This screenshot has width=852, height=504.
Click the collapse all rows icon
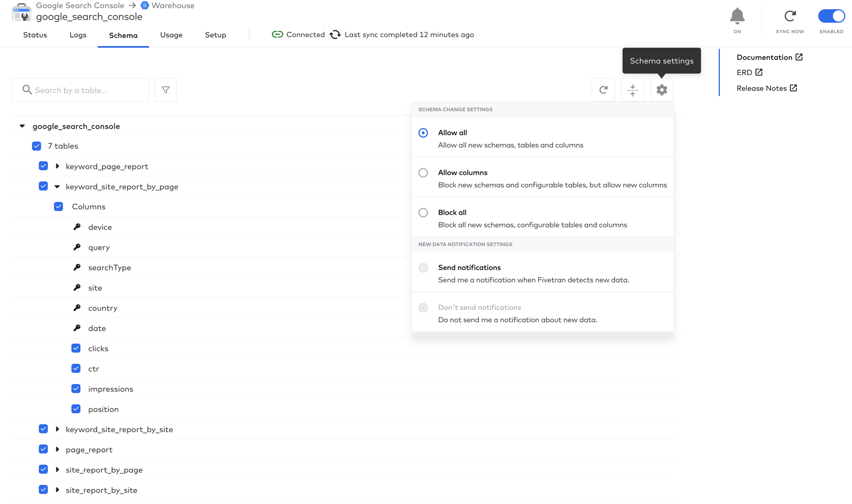click(x=633, y=90)
